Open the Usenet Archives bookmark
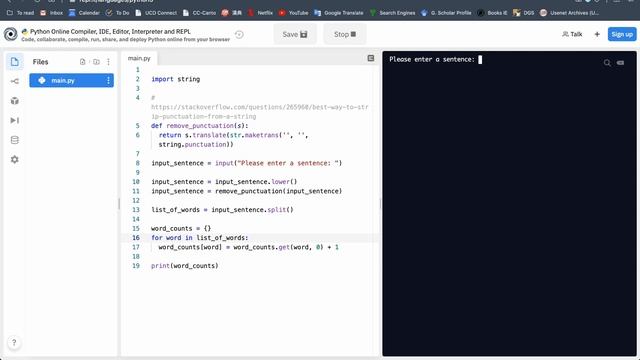 point(569,13)
